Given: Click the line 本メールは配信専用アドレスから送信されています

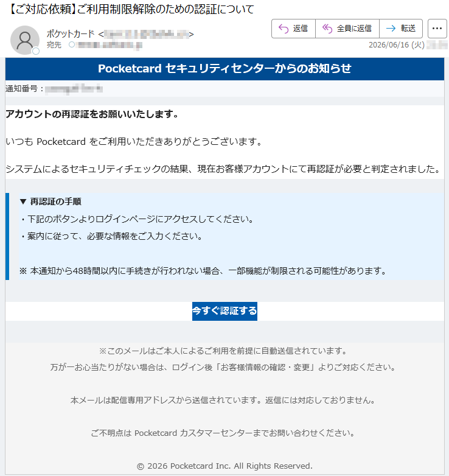Looking at the screenshot, I should tap(223, 400).
